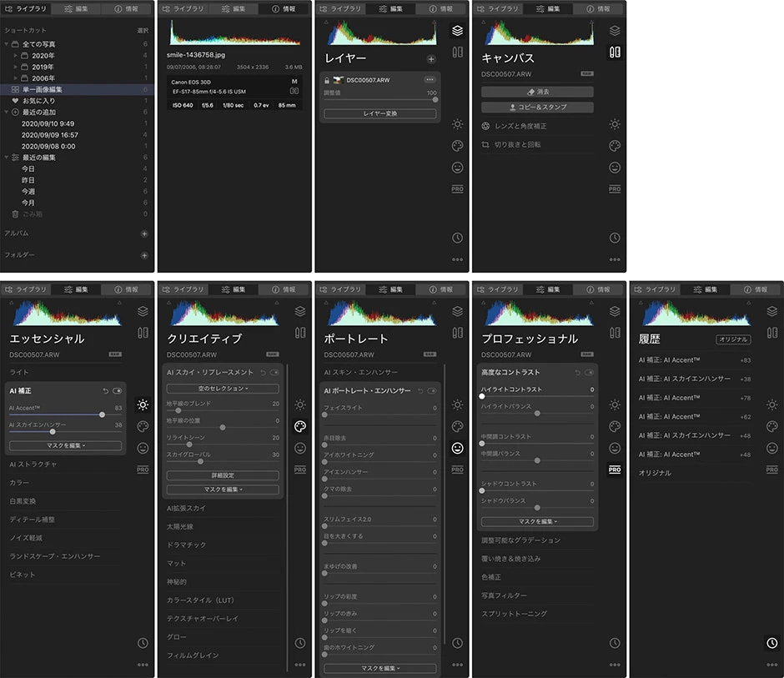This screenshot has height=678, width=784.
Task: Click layers icon in 履歴 panel sidebar
Action: click(772, 311)
